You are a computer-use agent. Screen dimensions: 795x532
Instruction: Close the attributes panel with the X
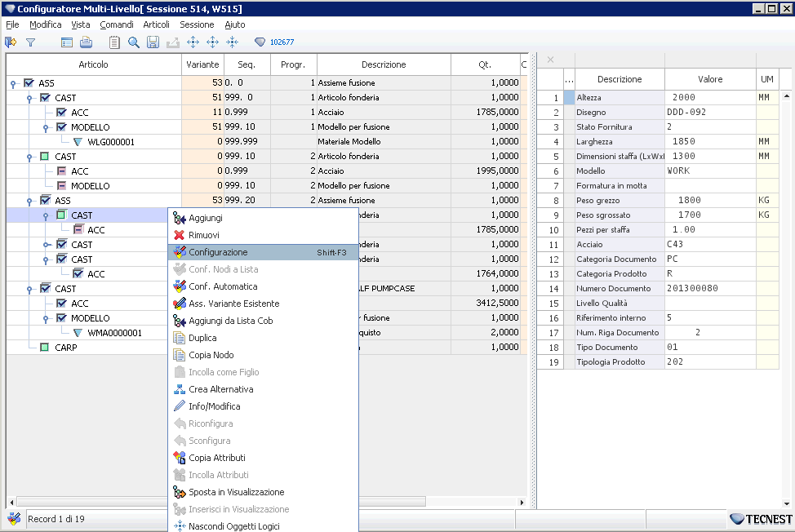(x=550, y=60)
